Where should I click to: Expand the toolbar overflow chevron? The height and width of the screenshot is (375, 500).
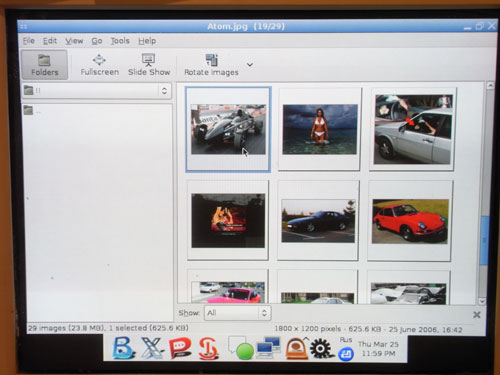pos(250,65)
